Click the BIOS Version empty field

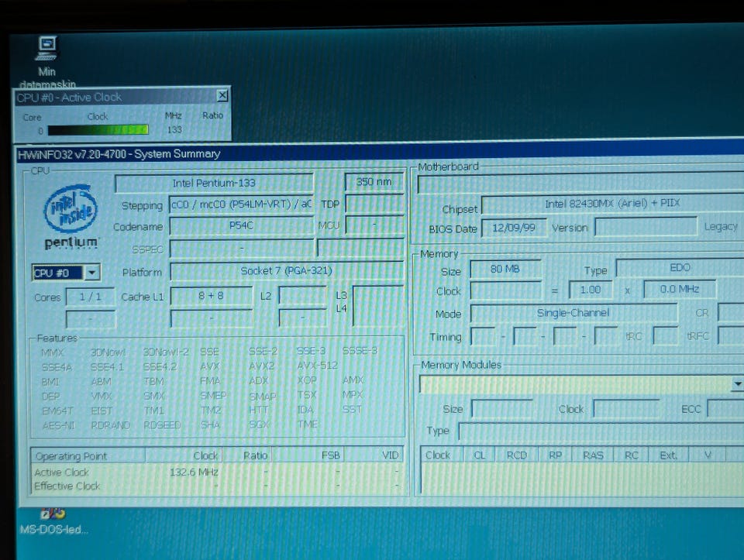tap(646, 227)
